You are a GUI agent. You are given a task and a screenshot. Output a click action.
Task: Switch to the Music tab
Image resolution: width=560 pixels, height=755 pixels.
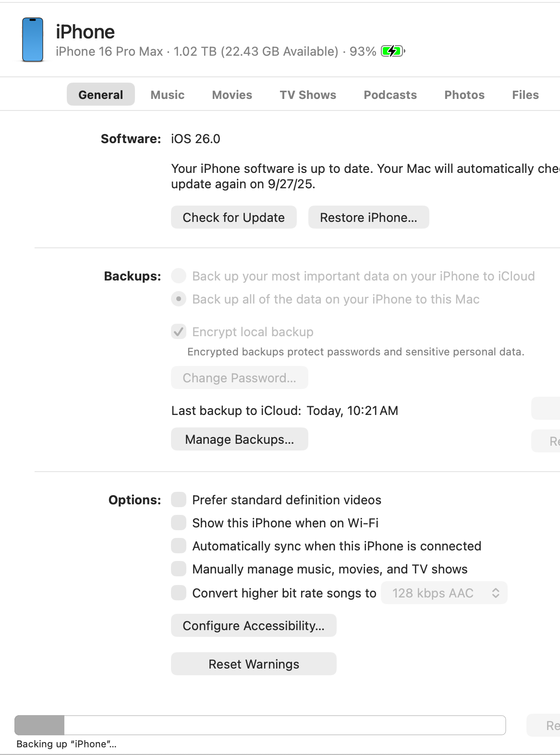click(x=167, y=95)
